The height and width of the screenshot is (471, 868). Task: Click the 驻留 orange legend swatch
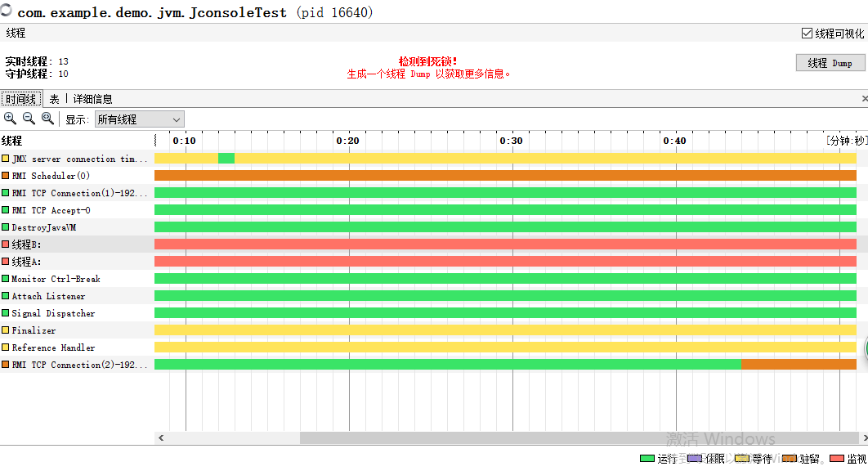point(790,458)
